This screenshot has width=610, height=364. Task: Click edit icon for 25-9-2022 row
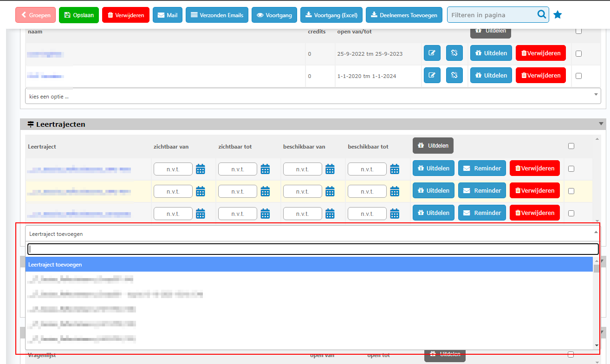point(432,53)
